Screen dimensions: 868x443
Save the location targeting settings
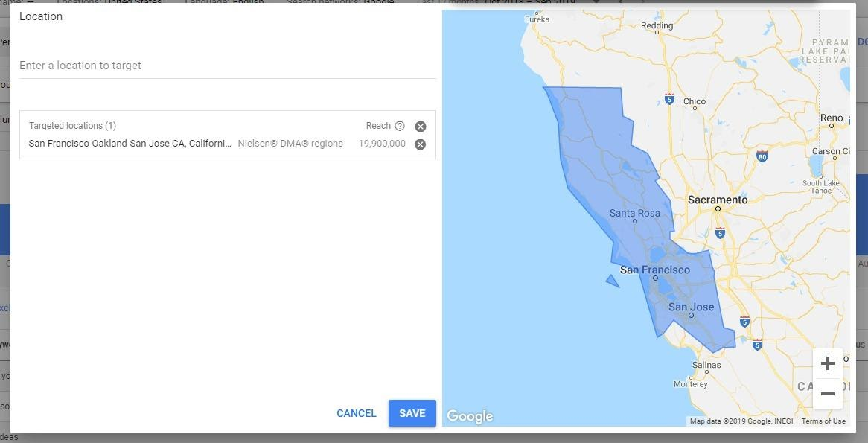(x=412, y=413)
